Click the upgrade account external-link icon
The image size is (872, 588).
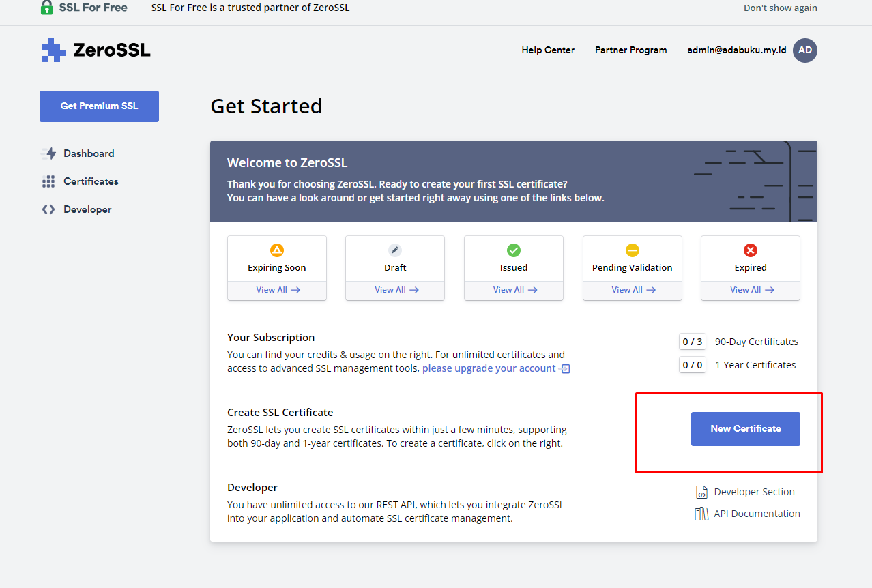[565, 369]
